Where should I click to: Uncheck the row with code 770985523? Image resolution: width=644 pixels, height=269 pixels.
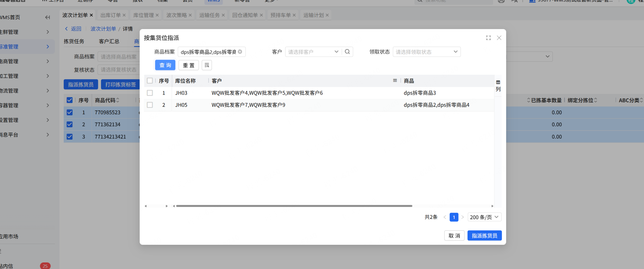click(x=69, y=112)
